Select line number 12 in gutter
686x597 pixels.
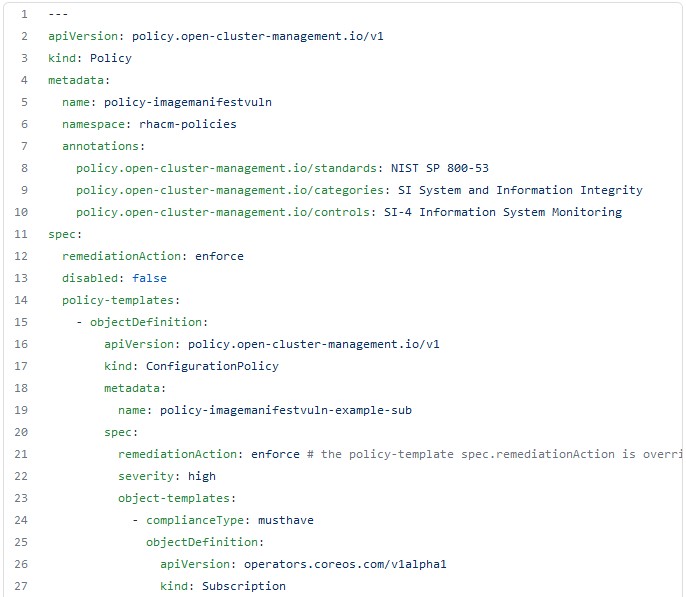[21, 256]
